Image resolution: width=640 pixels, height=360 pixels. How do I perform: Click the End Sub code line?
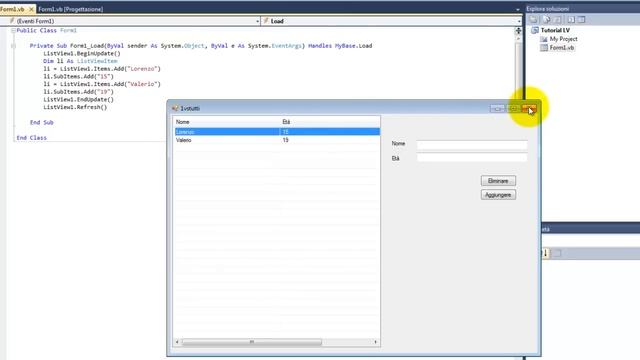pyautogui.click(x=42, y=122)
